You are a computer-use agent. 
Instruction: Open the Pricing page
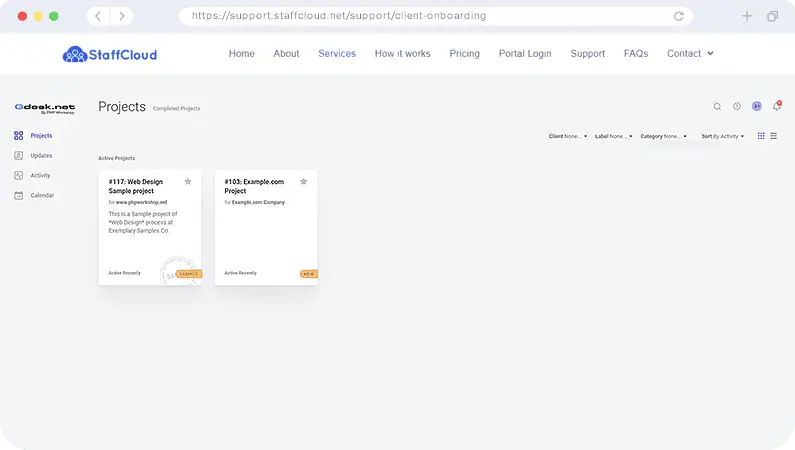coord(464,54)
